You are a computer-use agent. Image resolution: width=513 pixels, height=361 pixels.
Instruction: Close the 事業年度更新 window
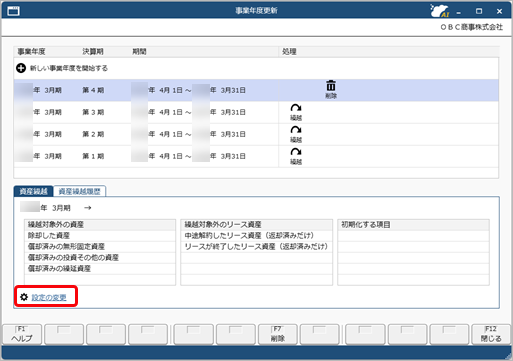tap(499, 11)
